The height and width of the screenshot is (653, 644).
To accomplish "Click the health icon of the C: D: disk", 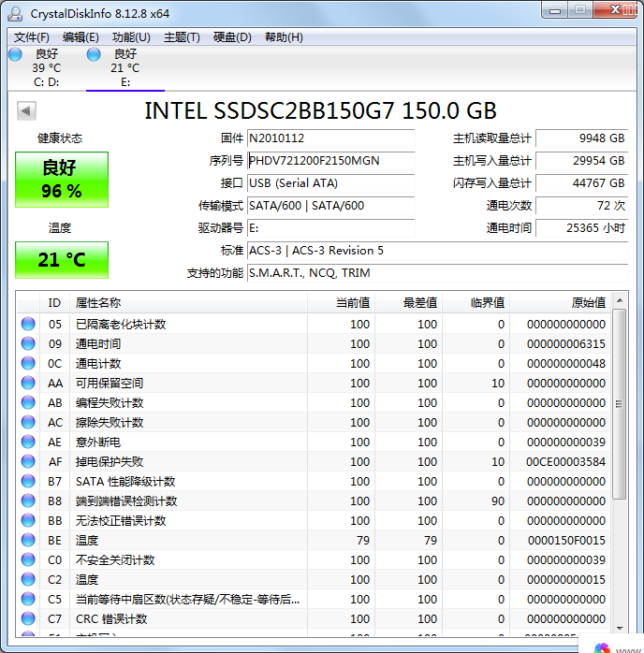I will pyautogui.click(x=15, y=54).
